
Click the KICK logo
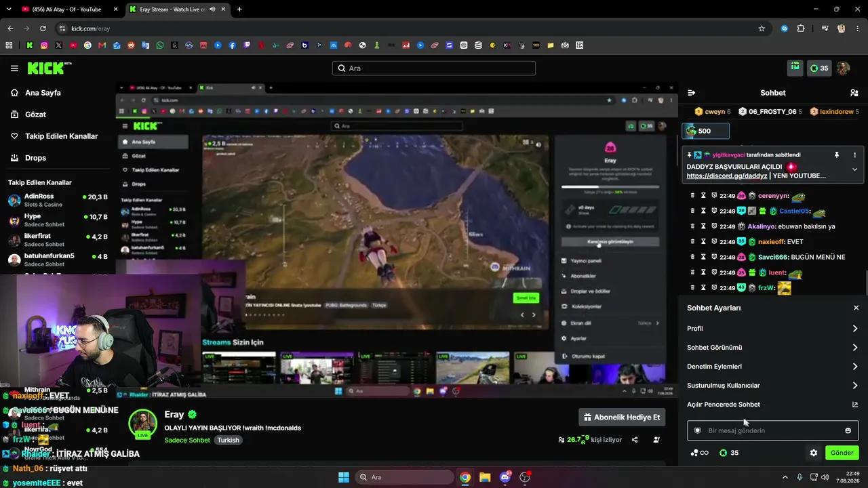(x=50, y=68)
